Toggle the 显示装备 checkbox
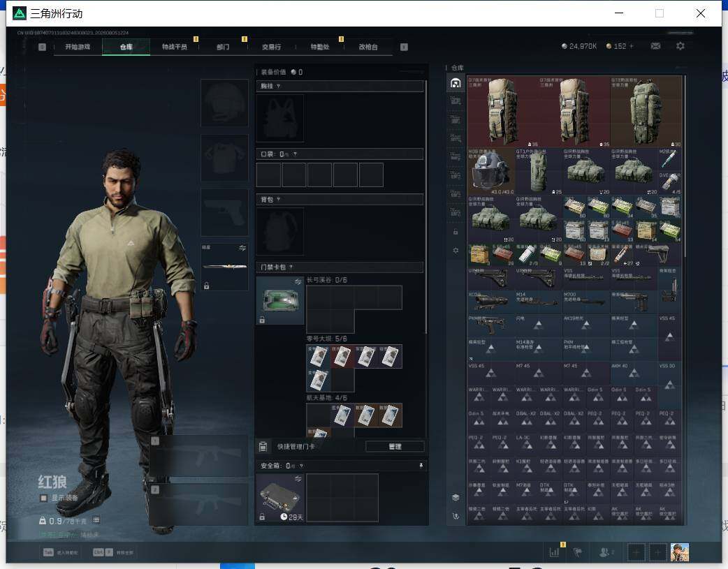Viewport: 728px width, 569px height. coord(43,498)
